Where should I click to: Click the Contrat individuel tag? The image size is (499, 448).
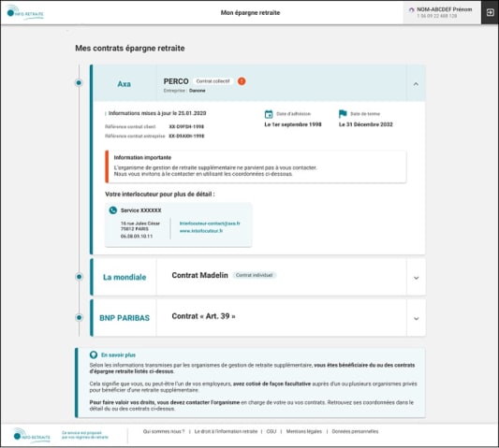point(255,275)
